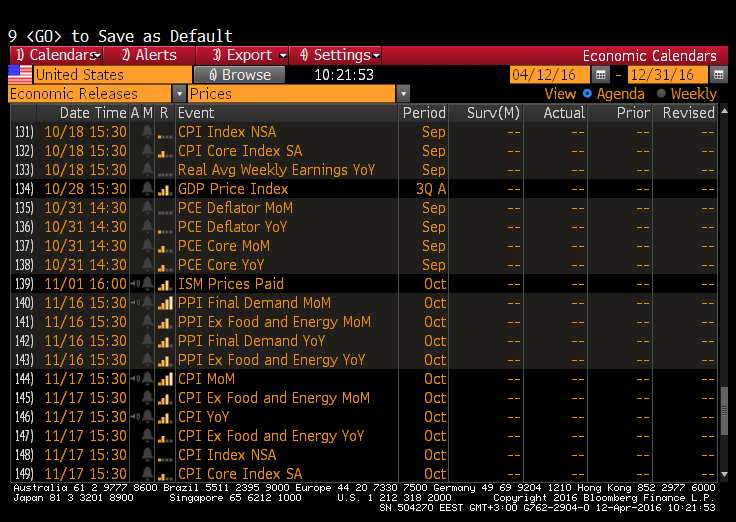The height and width of the screenshot is (522, 736).
Task: Select the Weekly view radio button
Action: point(661,93)
